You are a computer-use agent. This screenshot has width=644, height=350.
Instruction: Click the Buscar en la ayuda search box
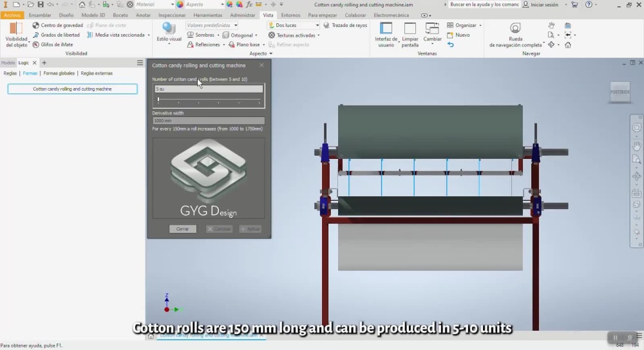[484, 5]
